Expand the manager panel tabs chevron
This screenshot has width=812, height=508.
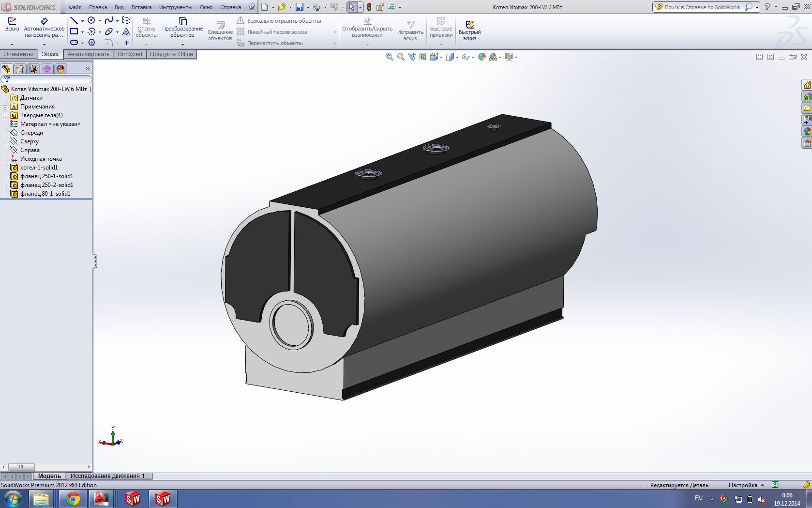pyautogui.click(x=88, y=69)
